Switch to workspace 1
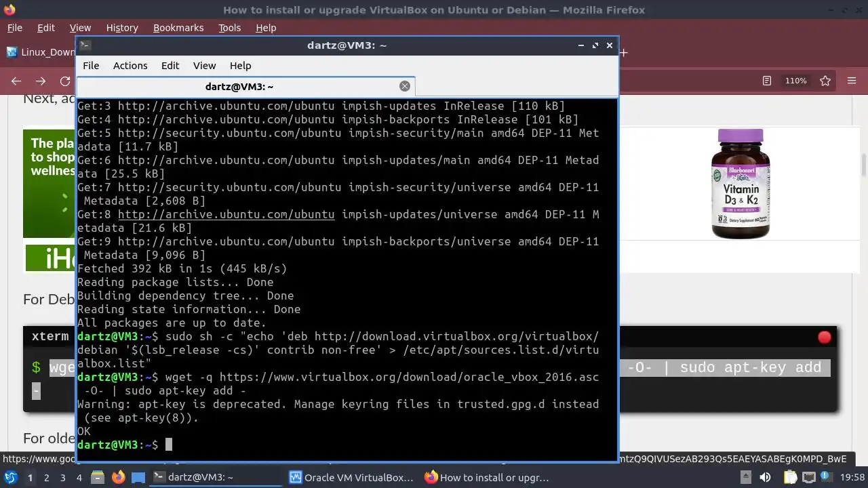Screen dimensions: 868x488 click(30, 478)
